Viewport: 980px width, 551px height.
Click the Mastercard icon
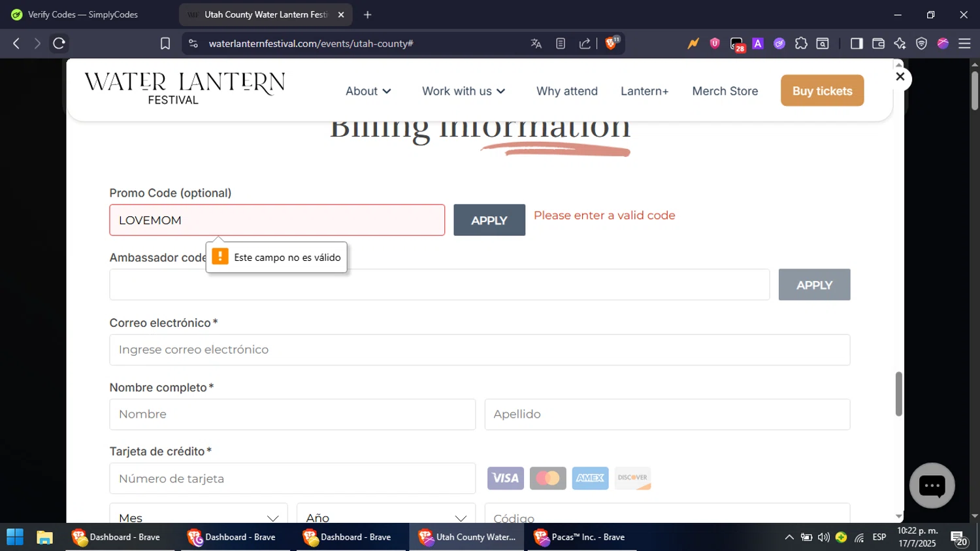coord(548,478)
